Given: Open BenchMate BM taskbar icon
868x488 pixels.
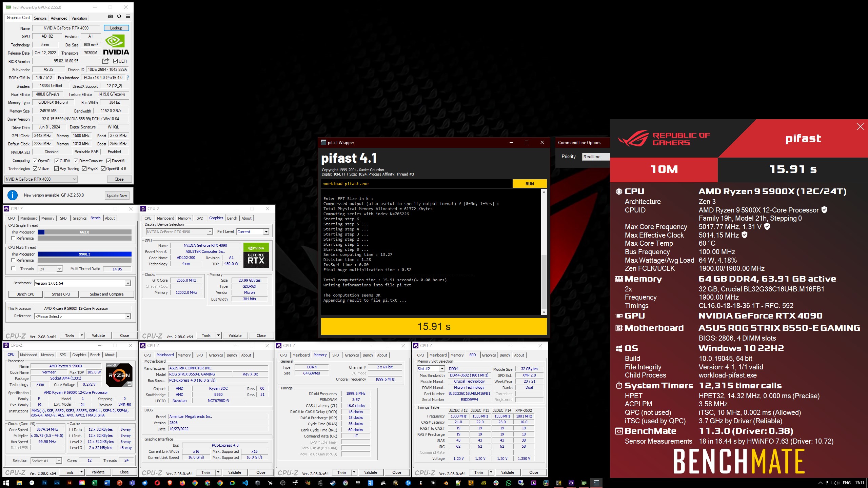Looking at the screenshot, I should point(559,483).
